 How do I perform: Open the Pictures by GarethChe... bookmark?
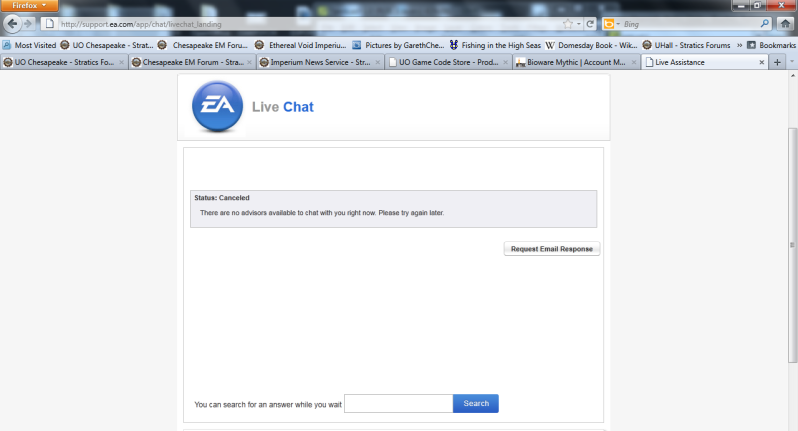[398, 45]
